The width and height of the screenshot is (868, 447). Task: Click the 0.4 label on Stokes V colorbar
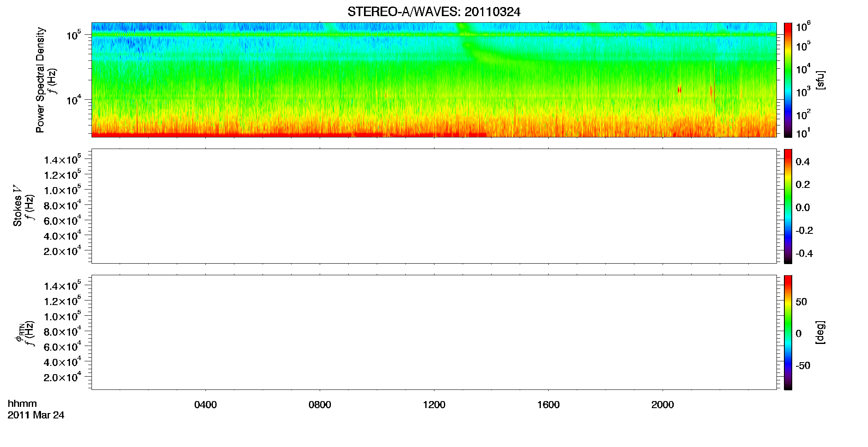click(x=803, y=162)
